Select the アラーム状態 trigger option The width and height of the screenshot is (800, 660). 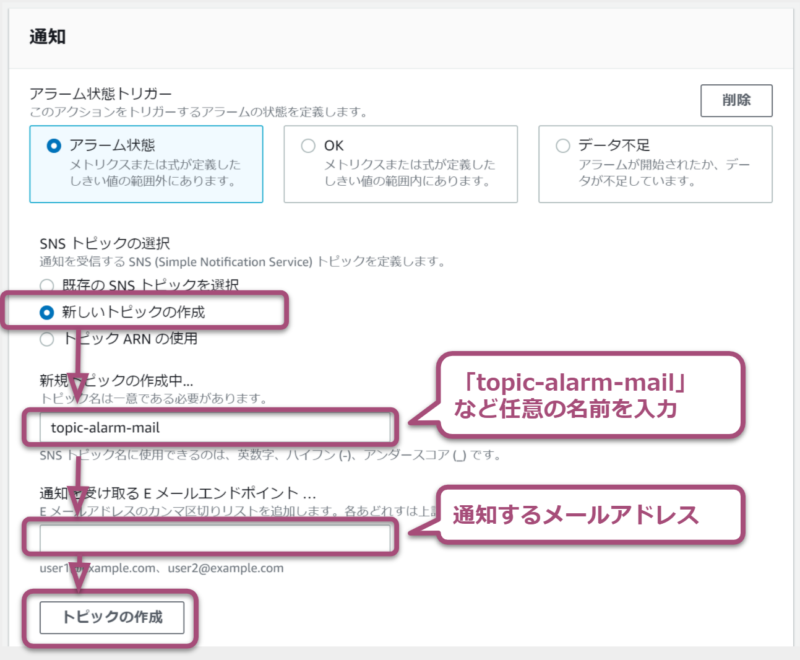pos(55,146)
